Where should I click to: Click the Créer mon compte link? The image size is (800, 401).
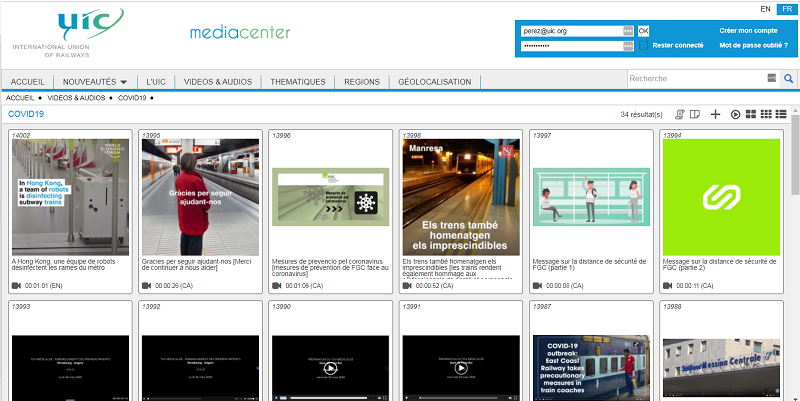[748, 31]
